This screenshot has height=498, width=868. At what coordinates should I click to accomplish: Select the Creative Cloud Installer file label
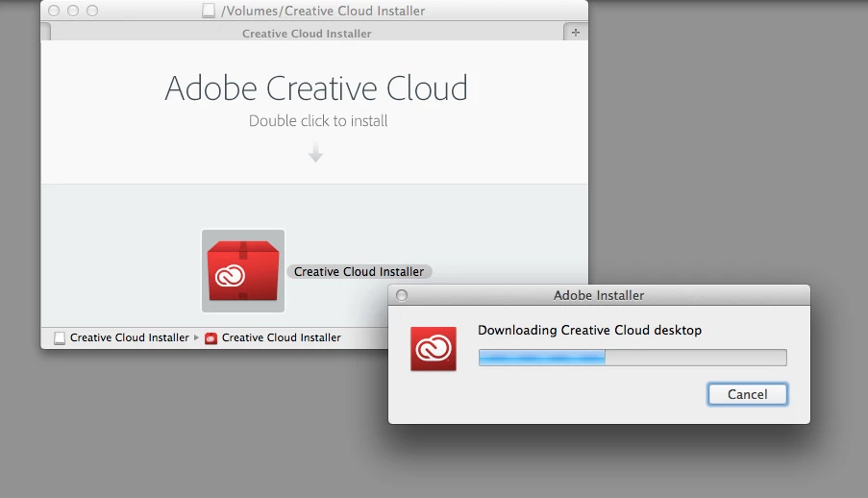pos(359,271)
